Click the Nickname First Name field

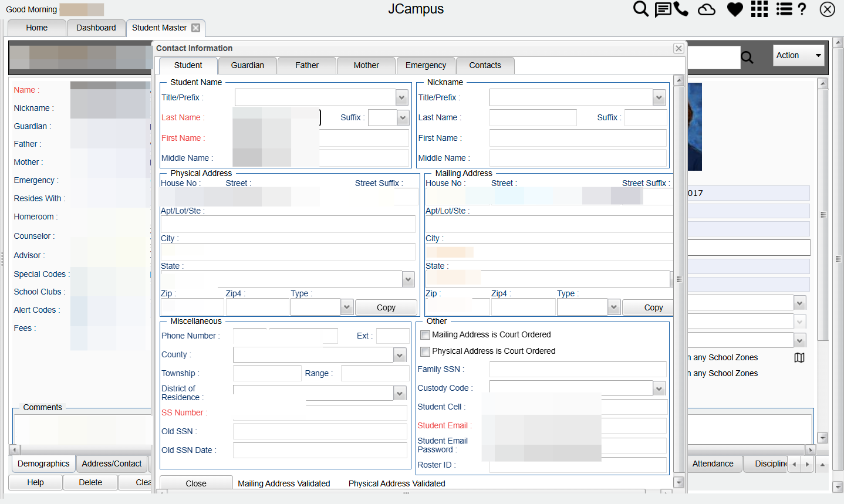pyautogui.click(x=578, y=138)
